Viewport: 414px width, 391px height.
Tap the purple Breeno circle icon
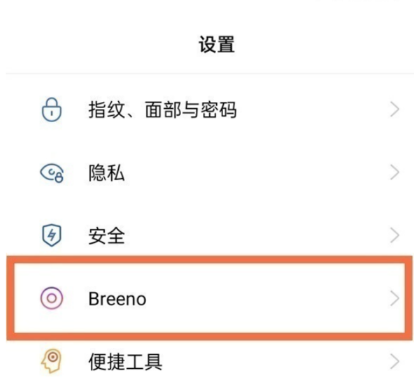point(51,298)
